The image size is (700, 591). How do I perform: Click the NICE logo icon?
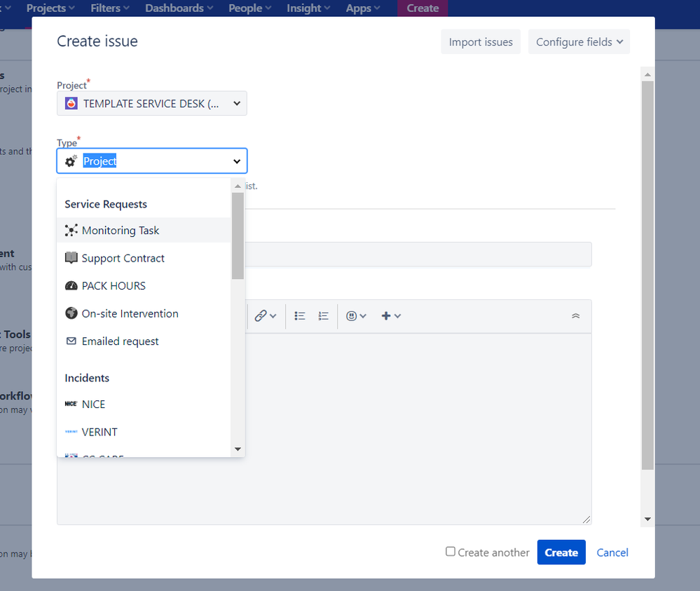coord(71,404)
